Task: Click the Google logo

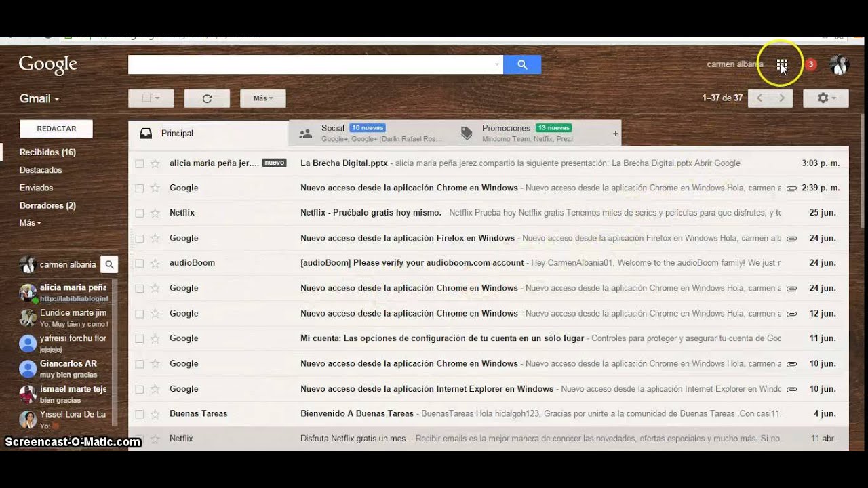Action: (47, 64)
